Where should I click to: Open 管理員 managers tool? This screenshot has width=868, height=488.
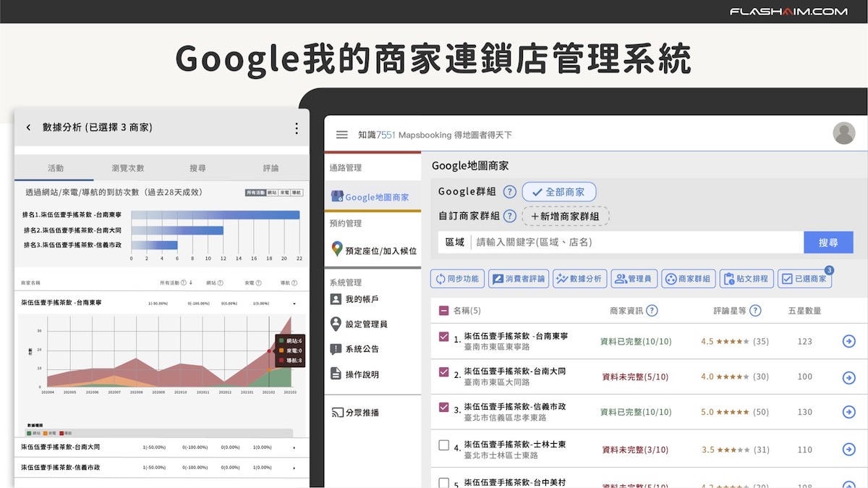pyautogui.click(x=634, y=279)
